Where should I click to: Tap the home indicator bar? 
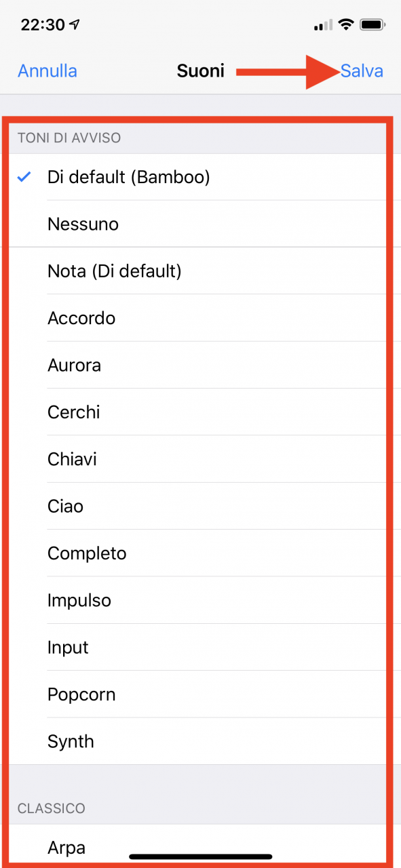pyautogui.click(x=201, y=857)
